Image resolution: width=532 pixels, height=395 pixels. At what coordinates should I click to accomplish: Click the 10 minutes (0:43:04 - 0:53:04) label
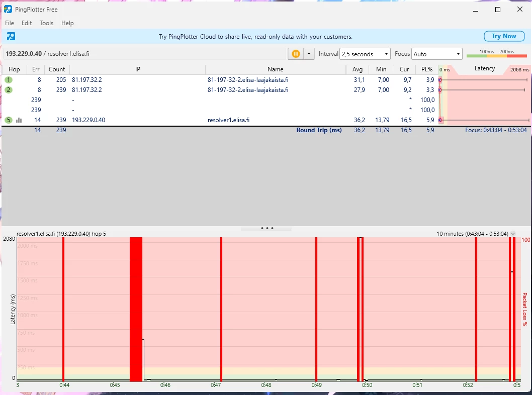472,234
